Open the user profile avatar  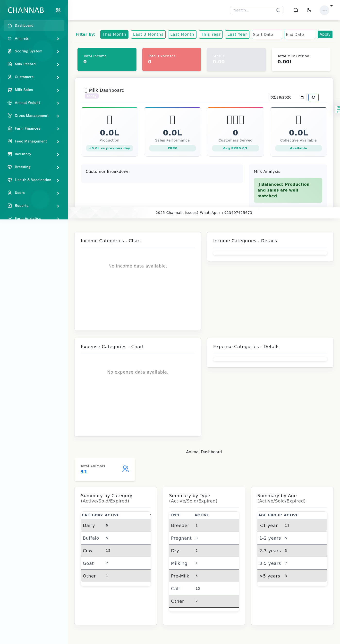coord(324,10)
